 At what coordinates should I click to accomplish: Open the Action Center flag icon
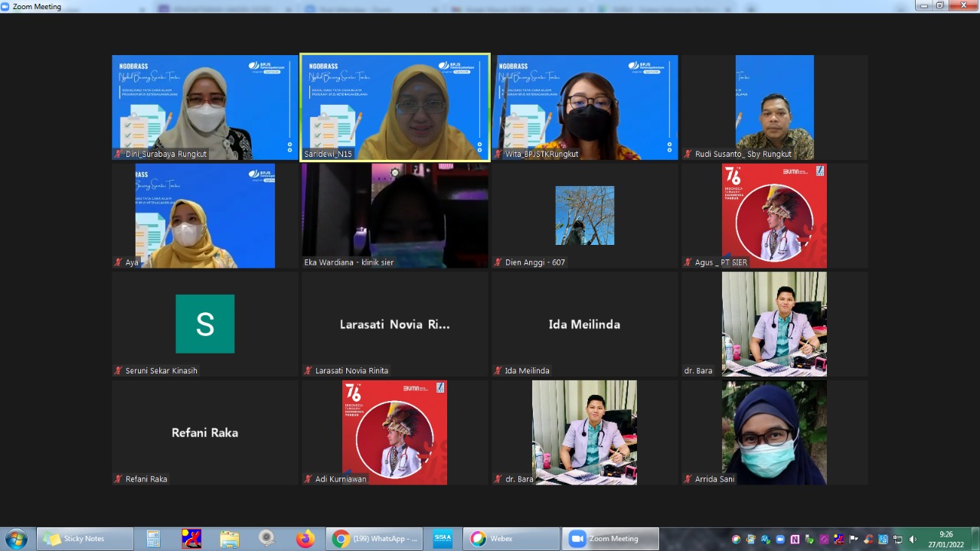[854, 539]
